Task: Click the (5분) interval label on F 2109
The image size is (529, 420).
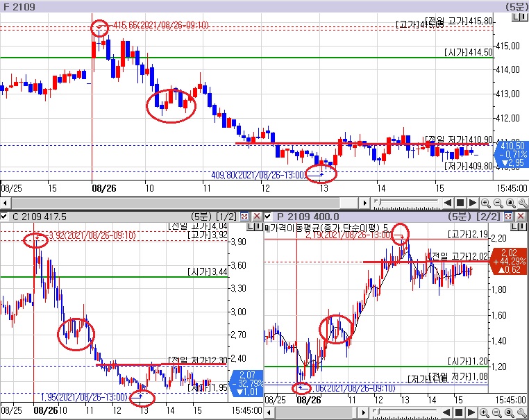Action: (516, 7)
